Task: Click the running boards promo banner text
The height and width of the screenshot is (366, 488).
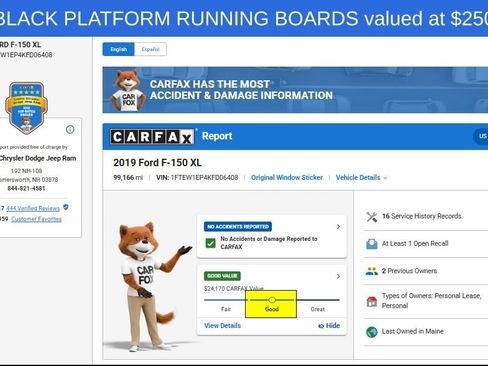Action: click(x=244, y=18)
